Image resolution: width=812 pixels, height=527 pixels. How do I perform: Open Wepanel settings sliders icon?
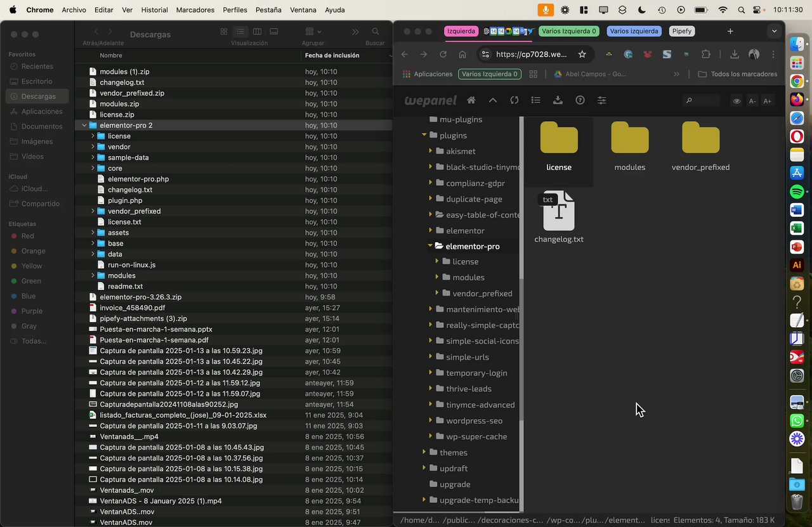[x=601, y=100]
